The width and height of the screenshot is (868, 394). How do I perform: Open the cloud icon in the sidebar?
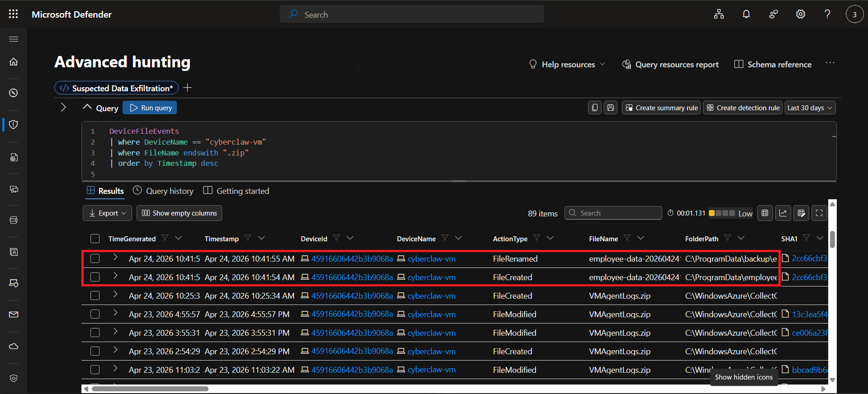tap(14, 346)
